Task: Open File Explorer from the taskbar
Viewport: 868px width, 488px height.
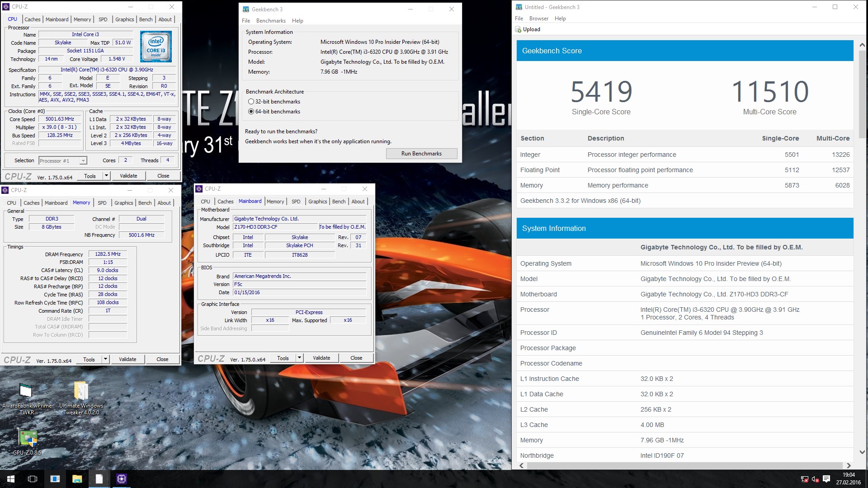Action: (77, 479)
